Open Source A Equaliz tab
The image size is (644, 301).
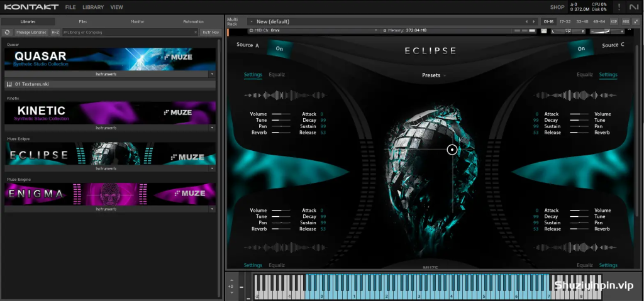point(277,74)
